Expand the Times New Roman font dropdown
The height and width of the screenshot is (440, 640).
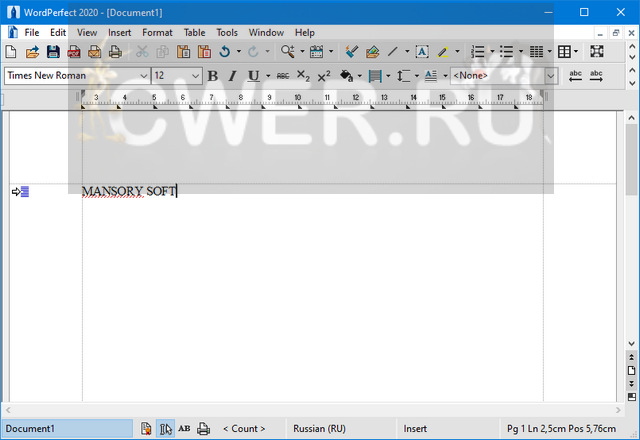pyautogui.click(x=144, y=76)
